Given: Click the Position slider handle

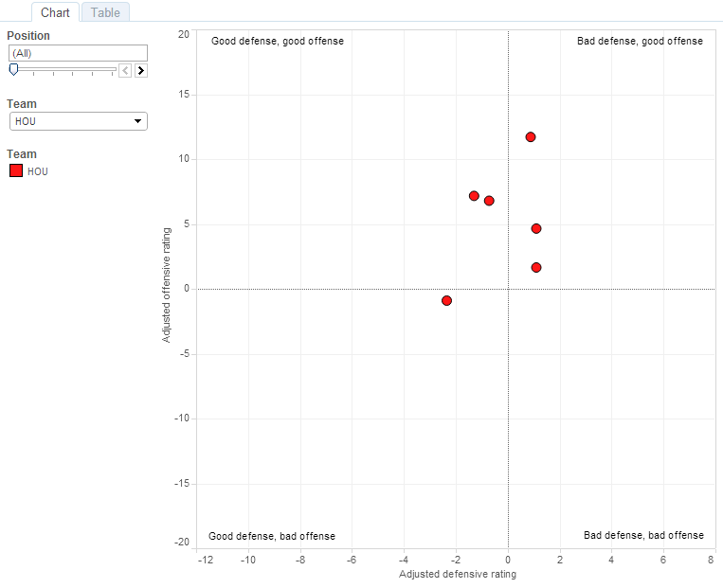Looking at the screenshot, I should pyautogui.click(x=13, y=69).
